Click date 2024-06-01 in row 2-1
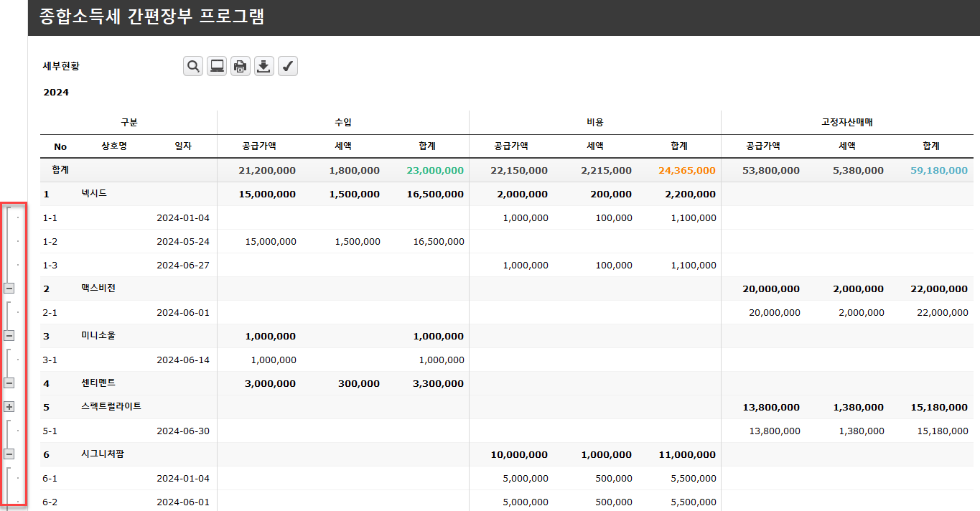The image size is (980, 511). [x=183, y=312]
